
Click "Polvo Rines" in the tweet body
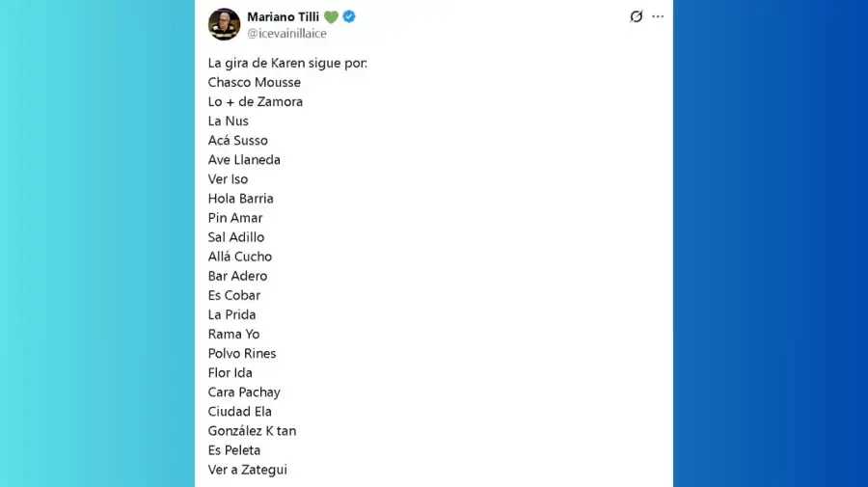coord(241,353)
